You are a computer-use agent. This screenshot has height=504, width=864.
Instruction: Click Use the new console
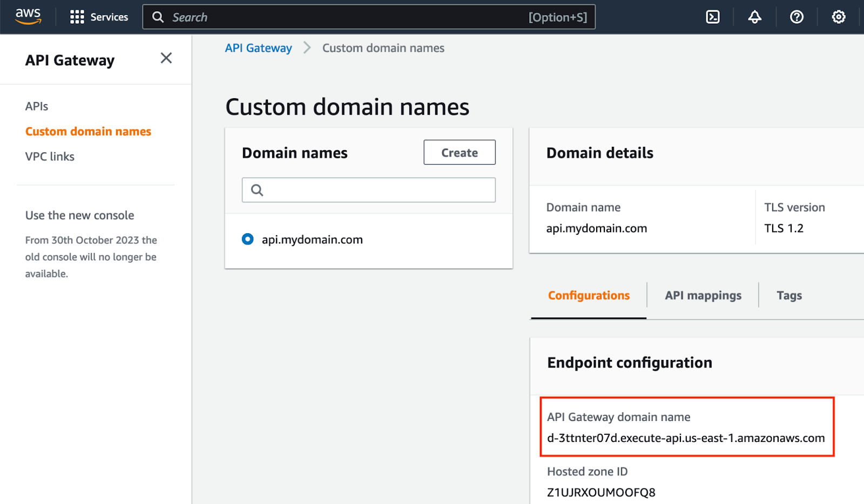pyautogui.click(x=79, y=215)
